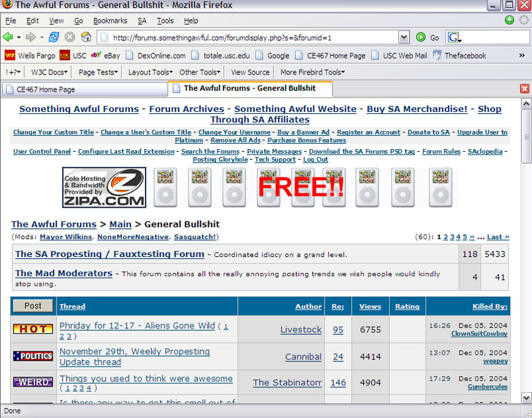Image resolution: width=532 pixels, height=418 pixels.
Task: Open the Tools menu
Action: tap(165, 21)
